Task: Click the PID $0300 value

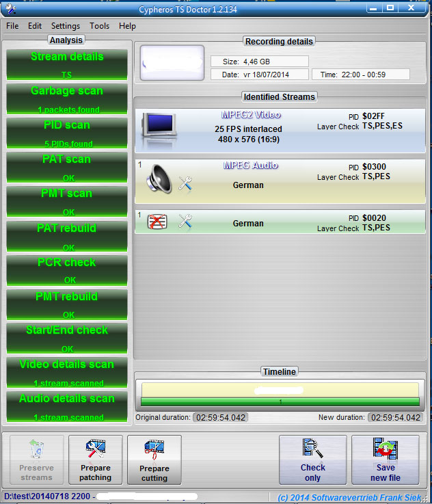Action: pyautogui.click(x=374, y=166)
